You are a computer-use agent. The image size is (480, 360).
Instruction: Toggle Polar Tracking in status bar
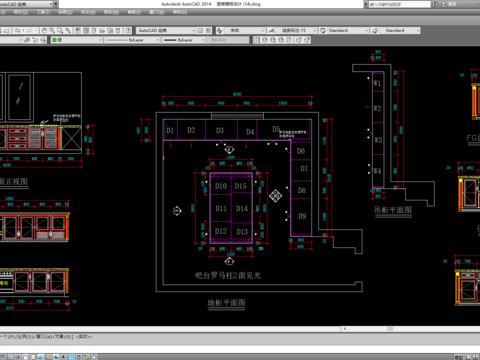pyautogui.click(x=41, y=357)
